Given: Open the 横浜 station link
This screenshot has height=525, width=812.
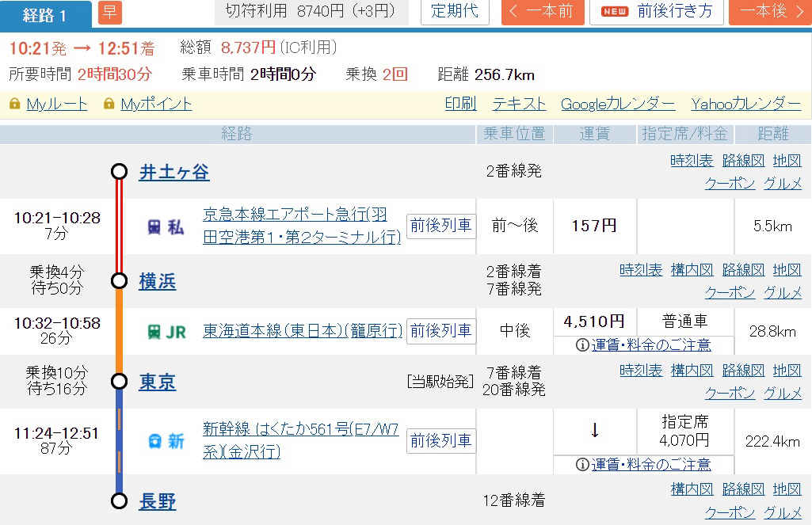Looking at the screenshot, I should 158,281.
